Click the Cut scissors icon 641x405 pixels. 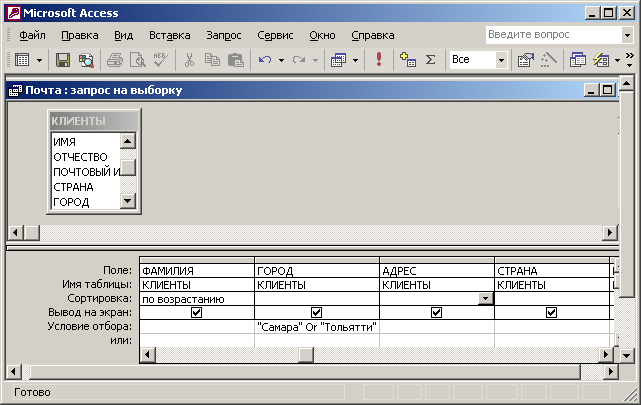[x=189, y=60]
